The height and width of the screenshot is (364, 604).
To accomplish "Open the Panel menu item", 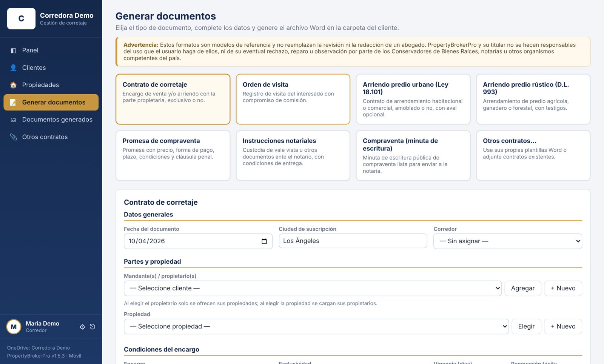I will coord(51,51).
